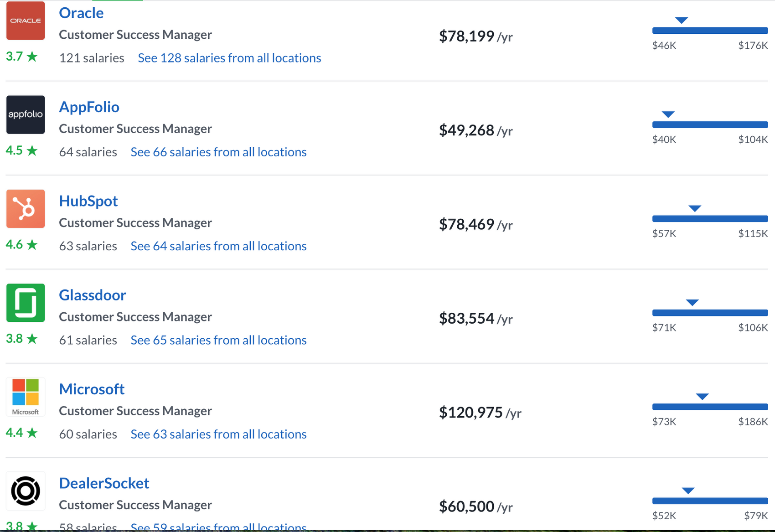See 63 Microsoft salaries from all locations
Image resolution: width=775 pixels, height=532 pixels.
click(x=218, y=434)
